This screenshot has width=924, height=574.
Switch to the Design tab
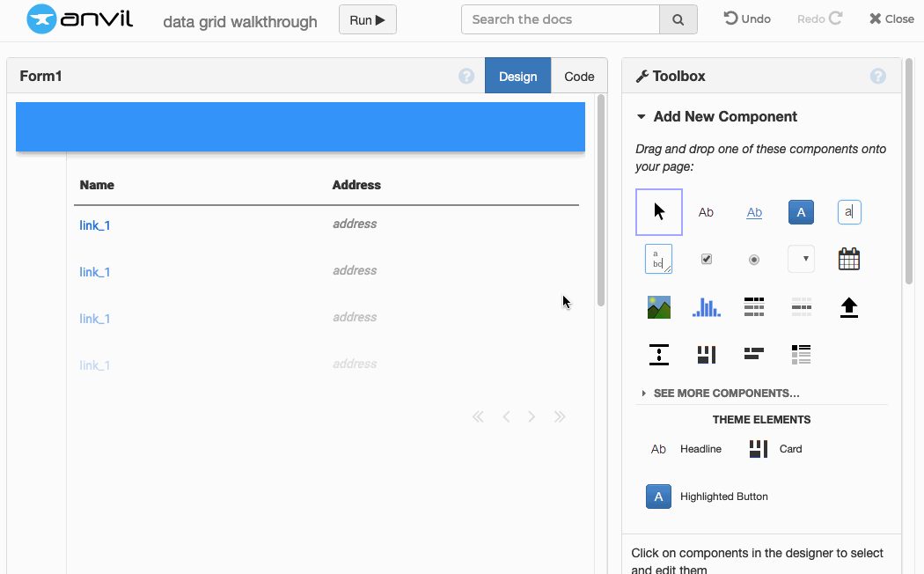[518, 76]
